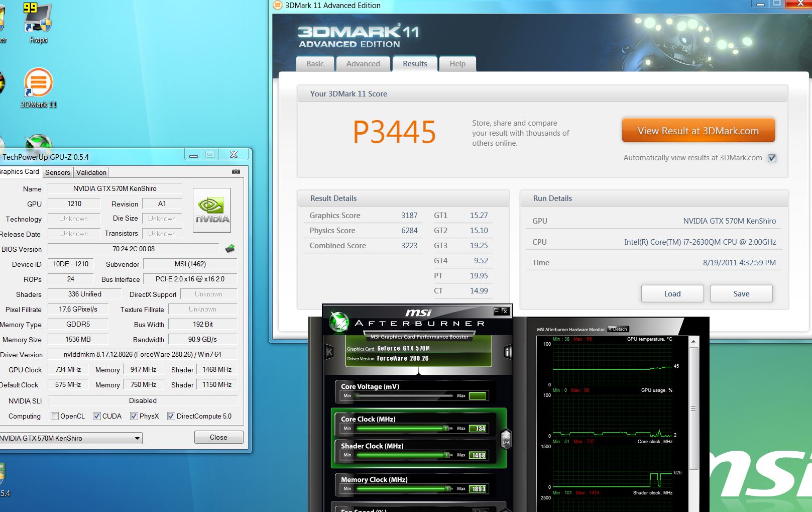This screenshot has height=512, width=812.
Task: Click the Close button in GPU-Z
Action: (218, 437)
